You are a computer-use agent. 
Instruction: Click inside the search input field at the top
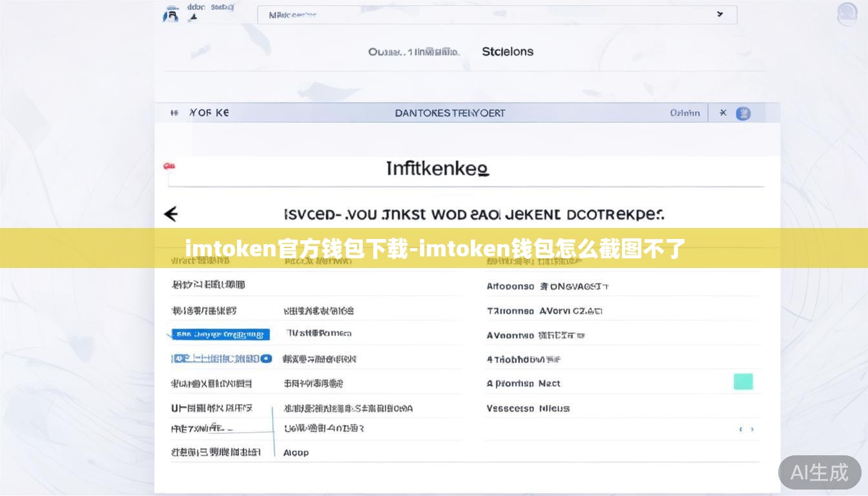tap(452, 14)
